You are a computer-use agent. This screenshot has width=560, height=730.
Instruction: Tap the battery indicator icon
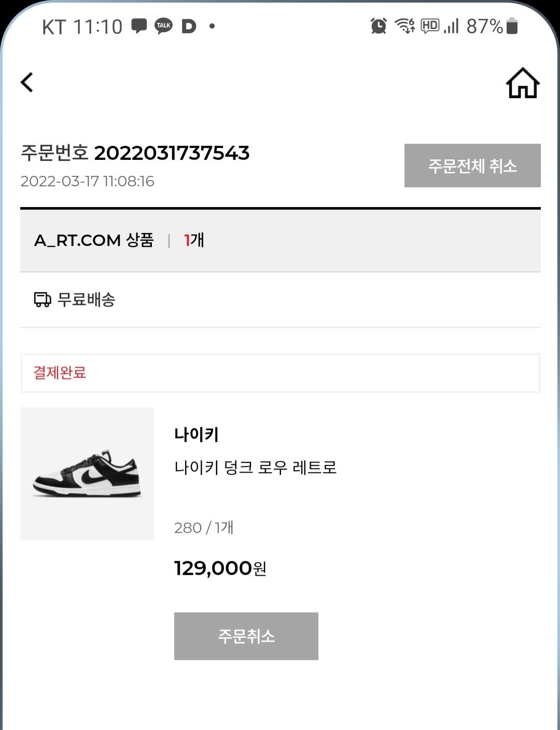[512, 25]
